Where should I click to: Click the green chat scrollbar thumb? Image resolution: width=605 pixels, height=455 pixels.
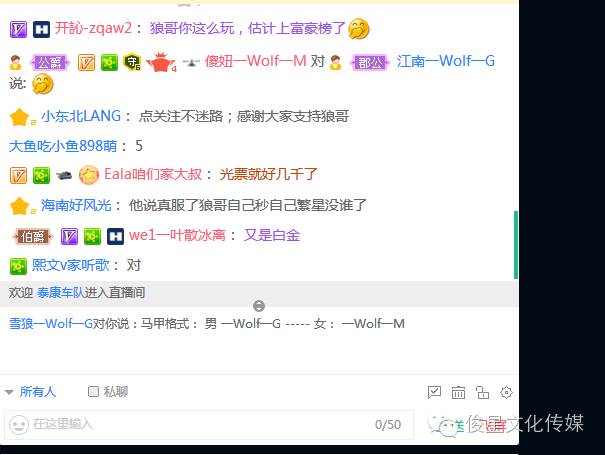pyautogui.click(x=516, y=245)
